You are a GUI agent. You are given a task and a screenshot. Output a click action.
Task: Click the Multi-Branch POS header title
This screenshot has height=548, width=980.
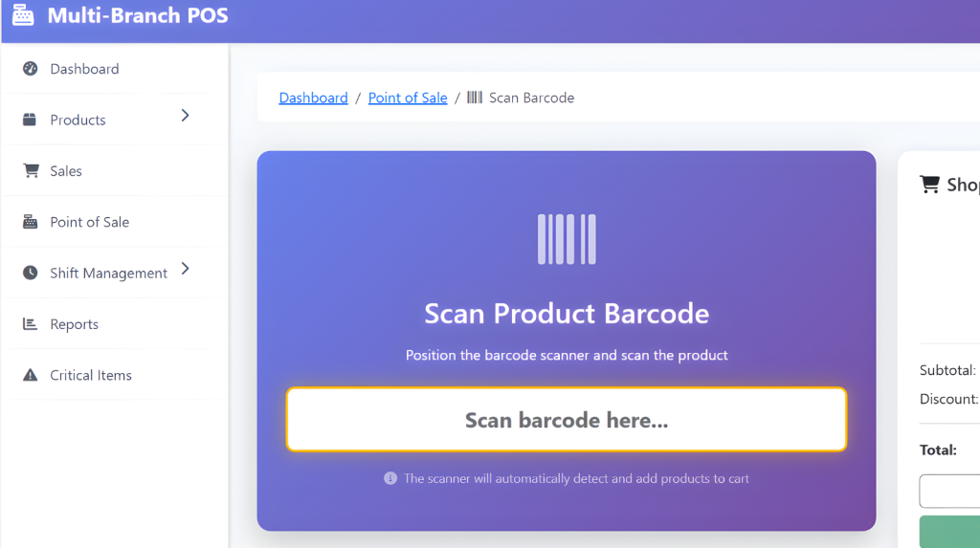point(138,15)
